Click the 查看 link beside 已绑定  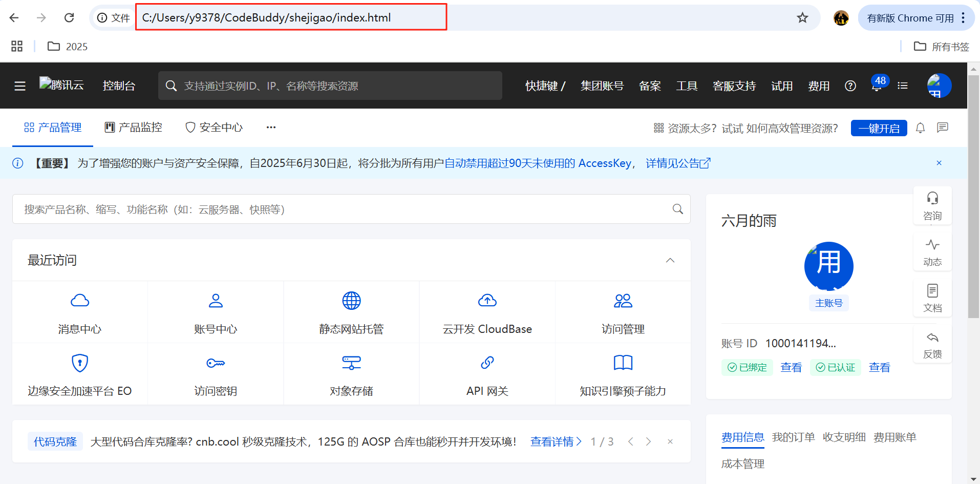pos(791,367)
